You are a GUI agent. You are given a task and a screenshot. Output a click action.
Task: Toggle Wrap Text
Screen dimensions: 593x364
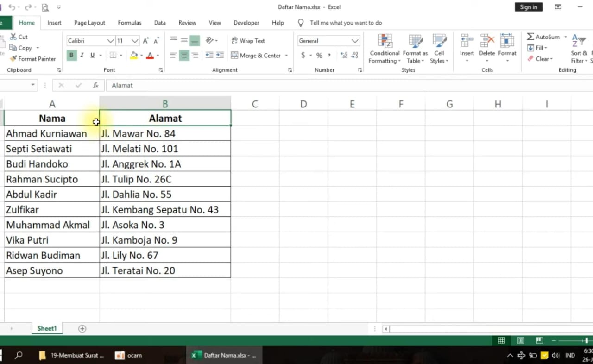pyautogui.click(x=248, y=41)
